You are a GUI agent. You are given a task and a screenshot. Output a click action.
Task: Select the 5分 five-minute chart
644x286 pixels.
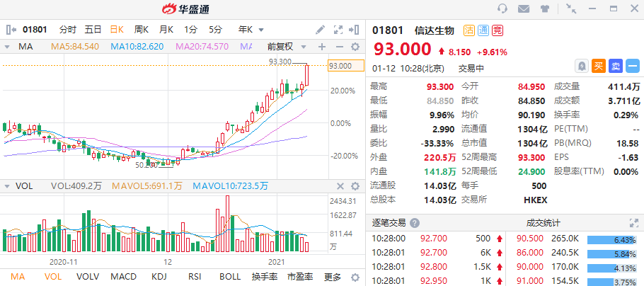[215, 30]
